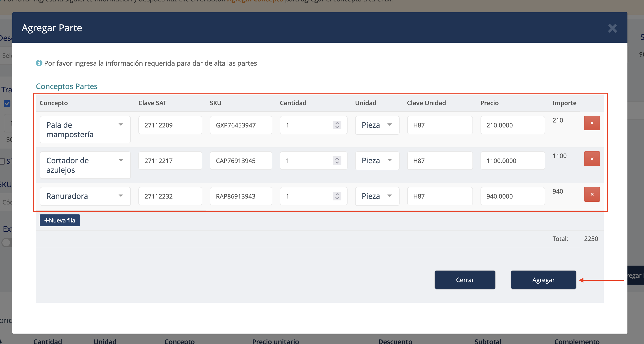Remove the Ranuradora row
644x344 pixels.
(x=592, y=194)
